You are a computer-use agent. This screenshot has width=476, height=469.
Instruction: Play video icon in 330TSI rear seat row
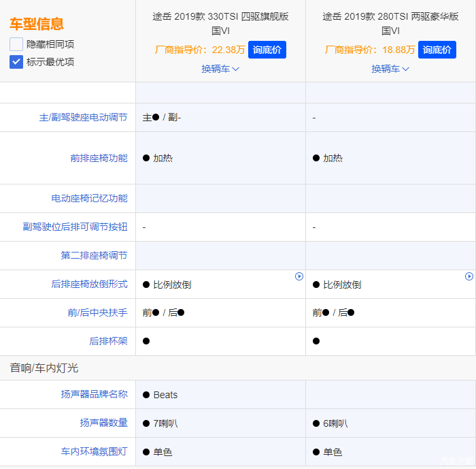click(x=299, y=276)
